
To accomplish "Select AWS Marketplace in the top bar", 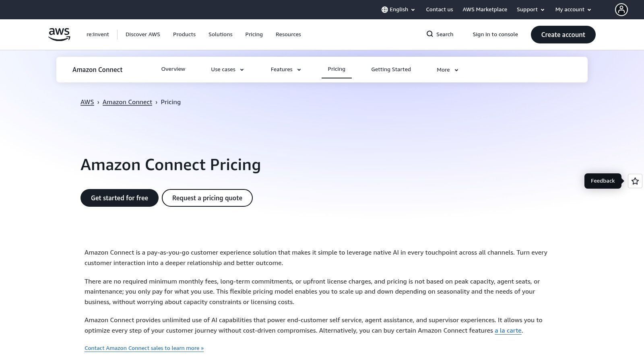I will click(485, 9).
